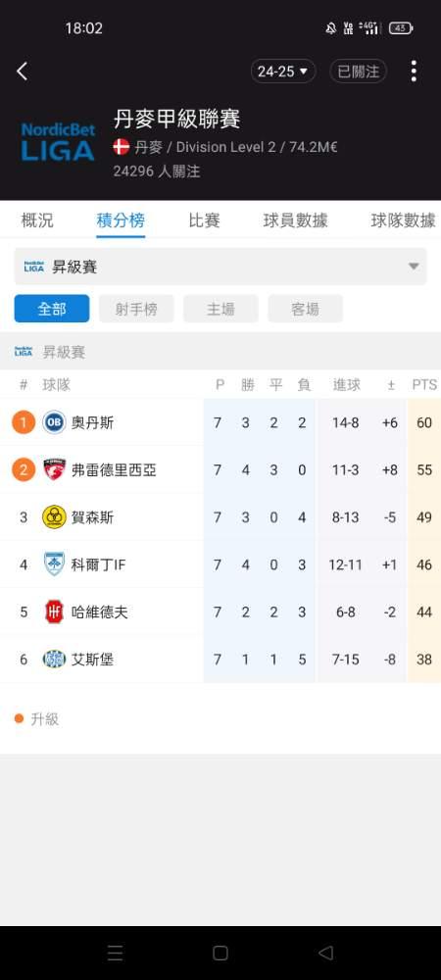This screenshot has height=980, width=441.
Task: Switch to the 球員數據 tab
Action: tap(295, 220)
